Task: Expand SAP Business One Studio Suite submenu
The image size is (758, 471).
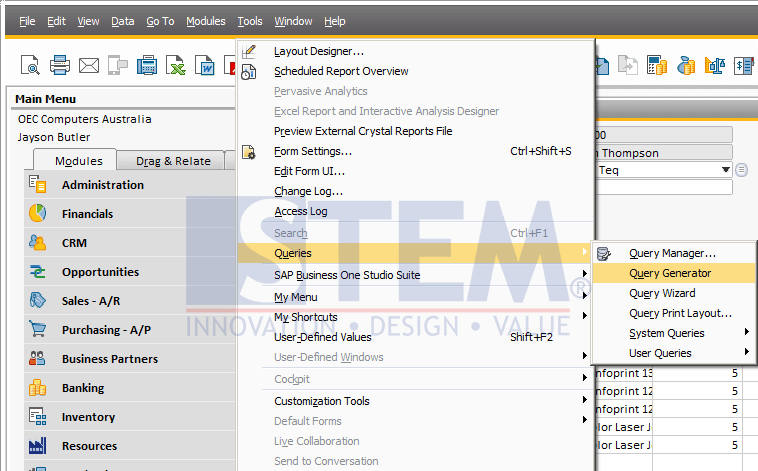Action: coord(416,275)
